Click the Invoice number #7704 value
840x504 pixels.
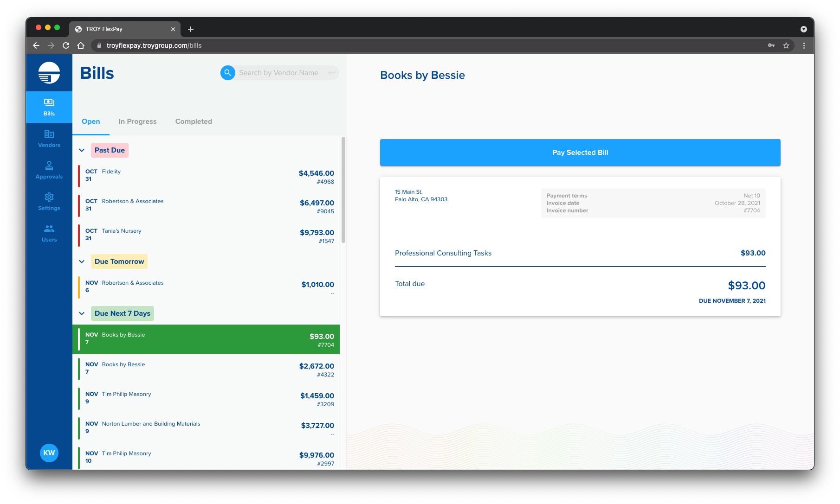pyautogui.click(x=752, y=211)
